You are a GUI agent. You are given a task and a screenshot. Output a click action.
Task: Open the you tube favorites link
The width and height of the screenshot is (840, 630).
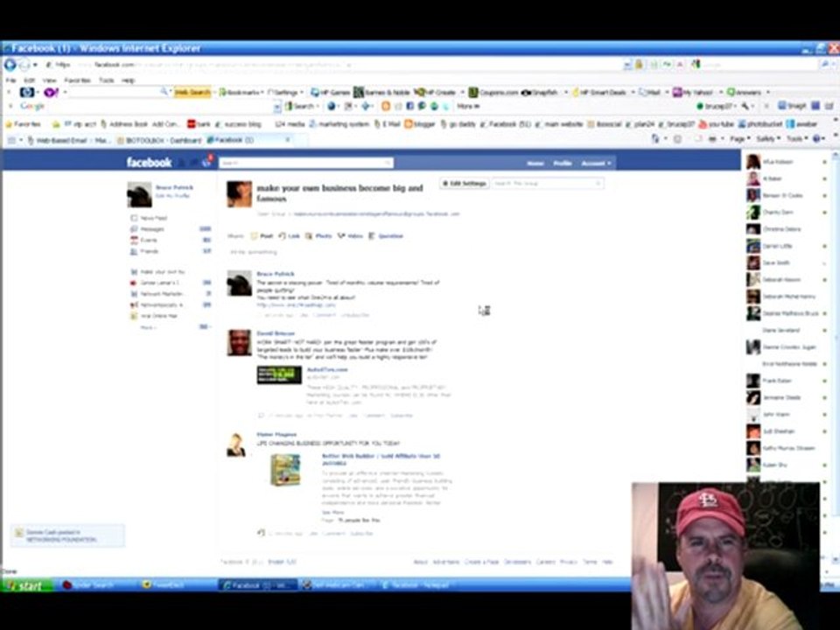point(717,124)
